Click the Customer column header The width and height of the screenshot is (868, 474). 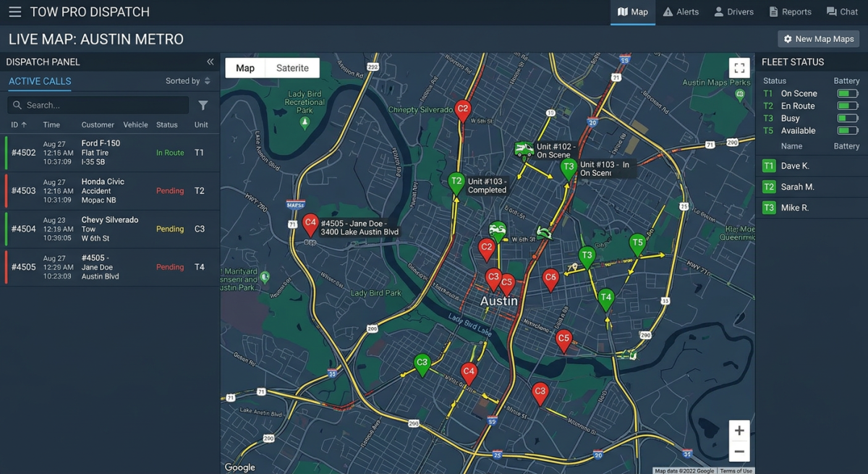pos(98,124)
